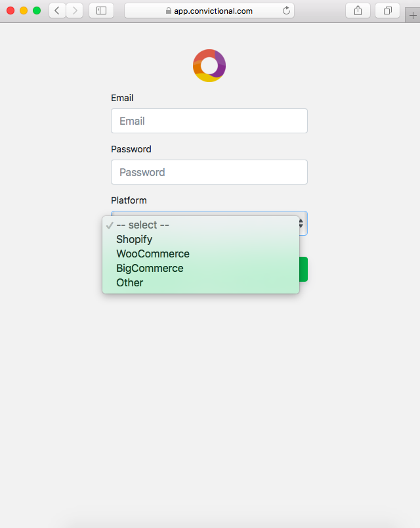
Task: Click the Platform dropdown stepper arrows
Action: tap(301, 223)
